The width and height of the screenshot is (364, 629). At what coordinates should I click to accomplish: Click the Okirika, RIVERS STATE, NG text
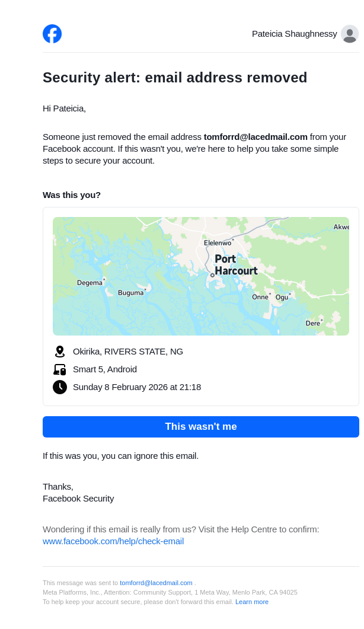coord(128,352)
